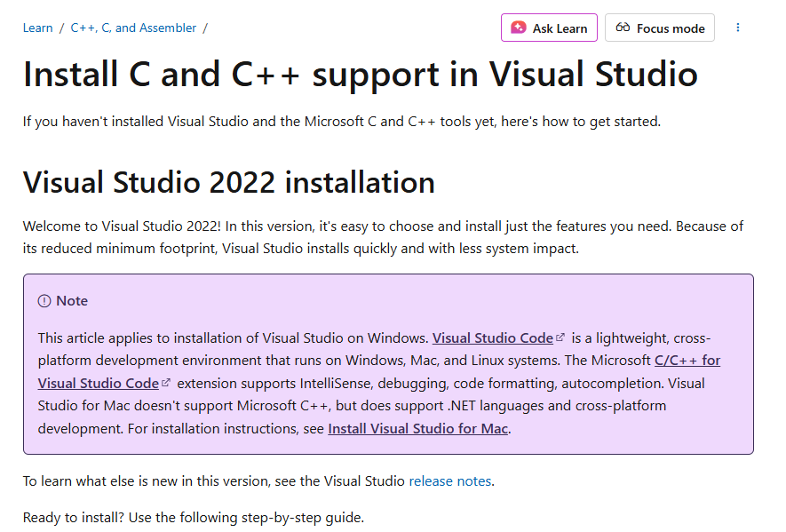Click the Ask Learn button
786x532 pixels.
pyautogui.click(x=549, y=28)
